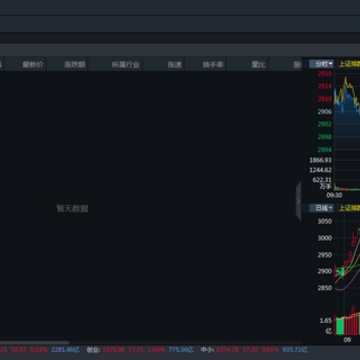Image resolution: width=360 pixels, height=360 pixels.
Task: Open the 分时 chart type dropdown
Action: pos(321,64)
